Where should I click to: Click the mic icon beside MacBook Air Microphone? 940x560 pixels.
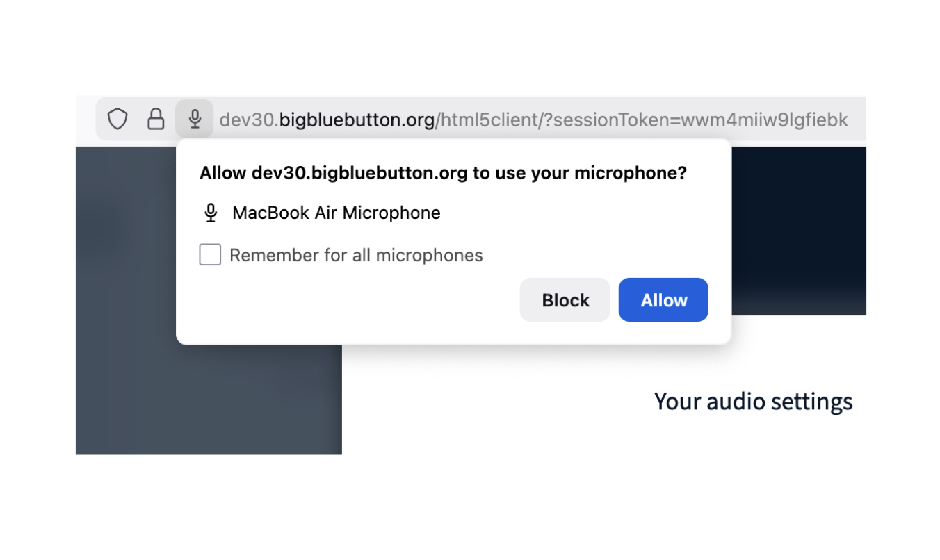coord(210,213)
